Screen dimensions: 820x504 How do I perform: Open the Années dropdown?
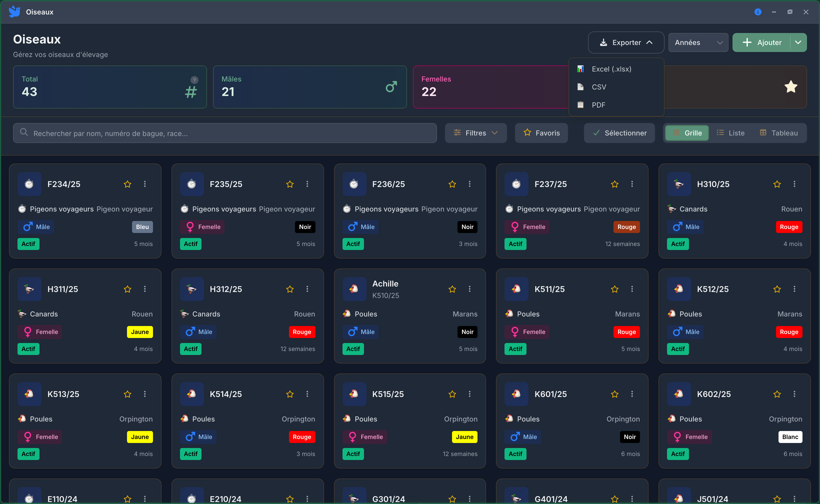[x=698, y=42]
